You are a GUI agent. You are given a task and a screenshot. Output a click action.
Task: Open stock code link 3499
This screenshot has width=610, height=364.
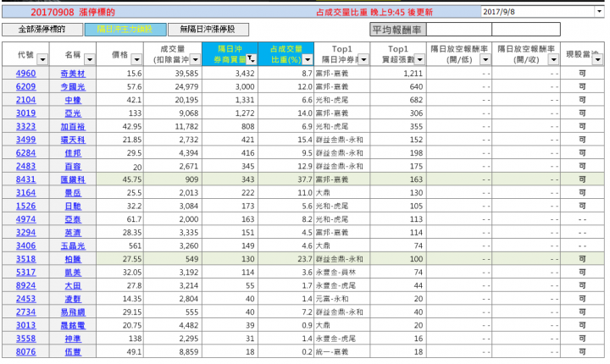pyautogui.click(x=25, y=140)
